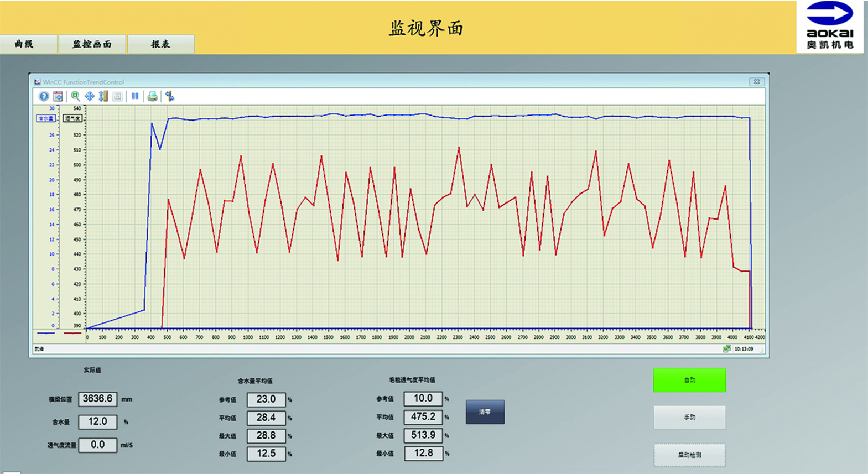Click the 透气度流量 field showing 0.0
868x474 pixels.
coord(97,445)
